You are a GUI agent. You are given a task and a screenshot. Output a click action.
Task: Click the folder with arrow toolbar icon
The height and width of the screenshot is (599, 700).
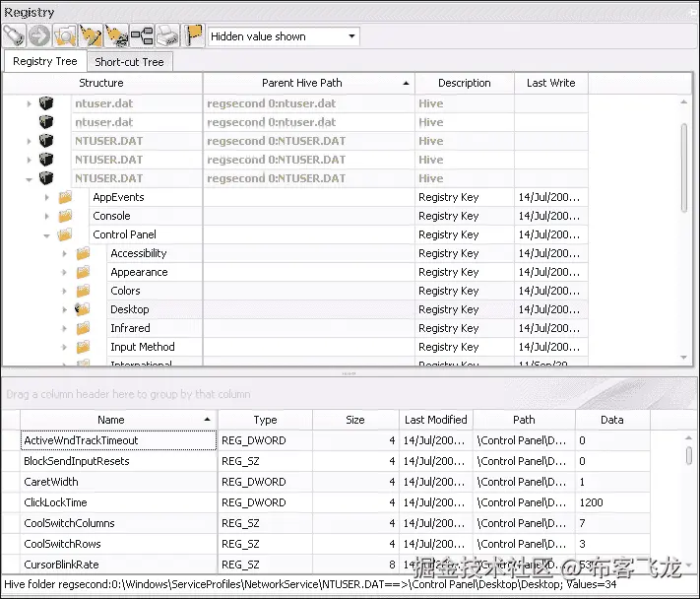[91, 35]
